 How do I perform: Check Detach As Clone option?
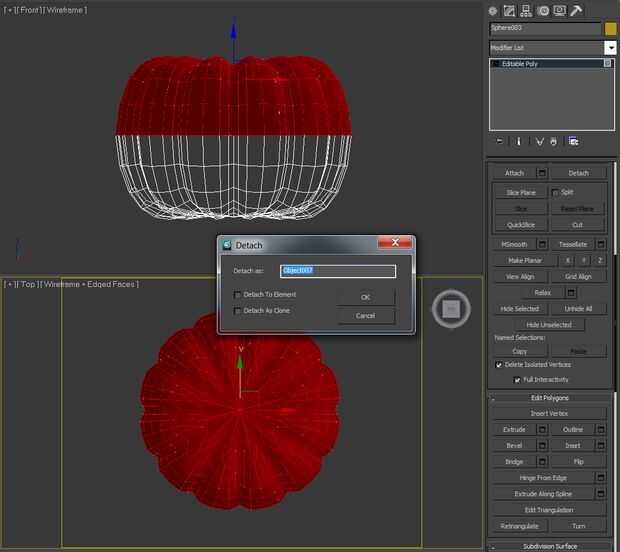(x=237, y=311)
